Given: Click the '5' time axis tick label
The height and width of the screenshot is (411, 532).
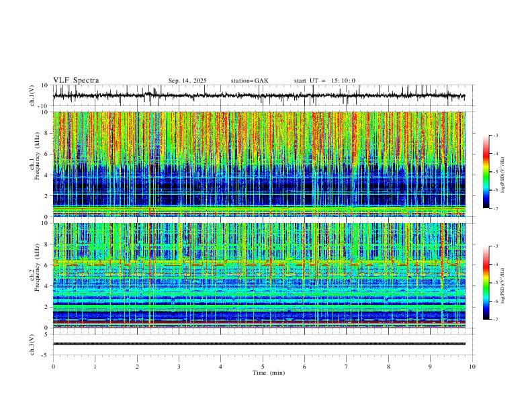Looking at the screenshot, I should (263, 367).
